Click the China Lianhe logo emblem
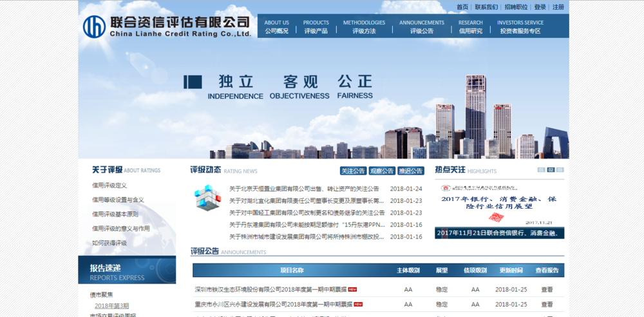644x317 pixels. [x=94, y=26]
